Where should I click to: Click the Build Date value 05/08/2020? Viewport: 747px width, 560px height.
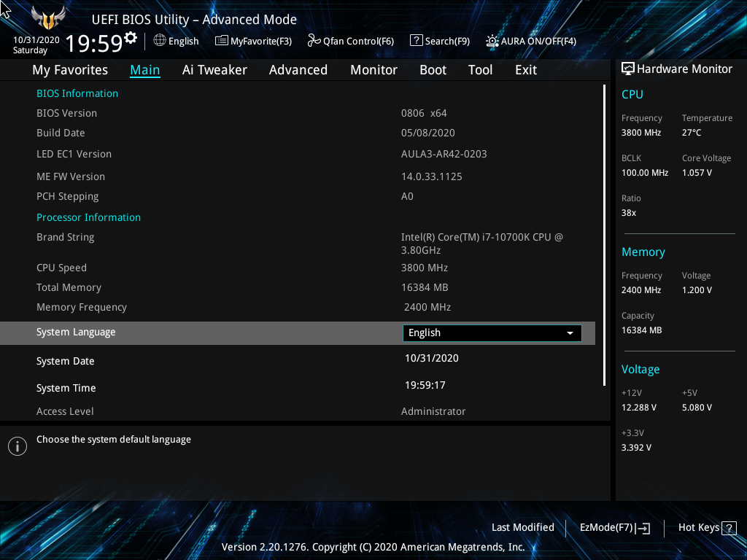click(427, 133)
